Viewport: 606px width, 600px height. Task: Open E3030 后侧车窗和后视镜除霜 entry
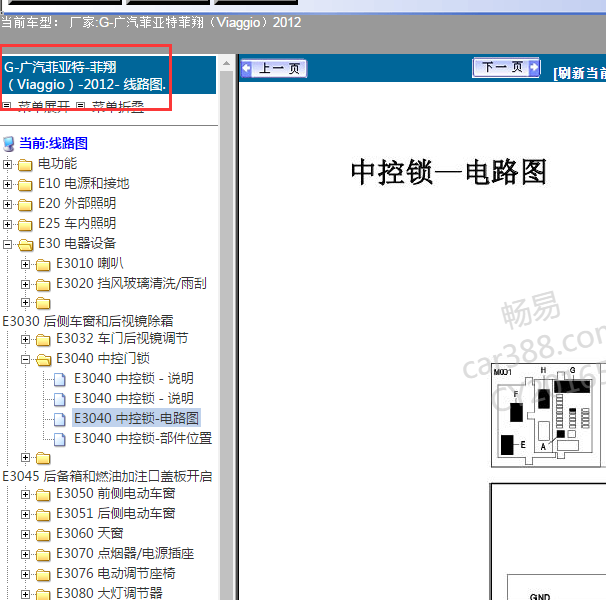pos(88,321)
